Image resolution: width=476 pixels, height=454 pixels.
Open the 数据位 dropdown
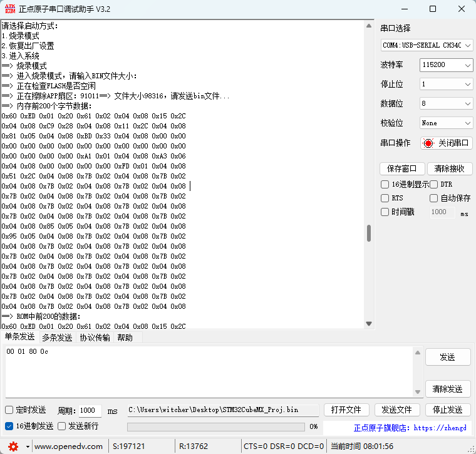click(x=446, y=103)
